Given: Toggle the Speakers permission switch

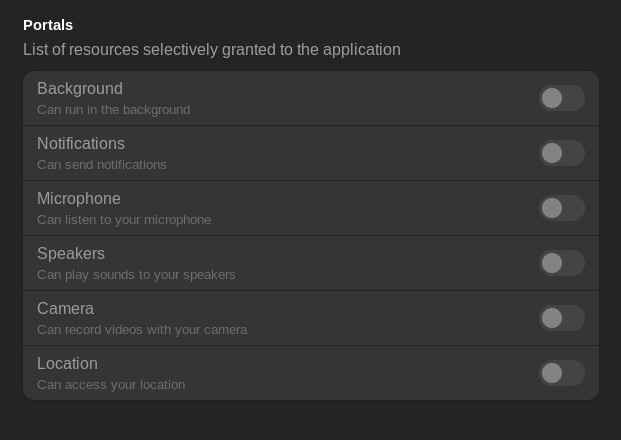Looking at the screenshot, I should [562, 263].
